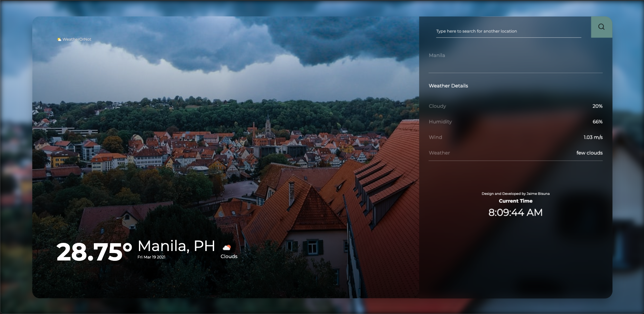
Task: Click the WeatherOrNot brand text
Action: pyautogui.click(x=77, y=39)
